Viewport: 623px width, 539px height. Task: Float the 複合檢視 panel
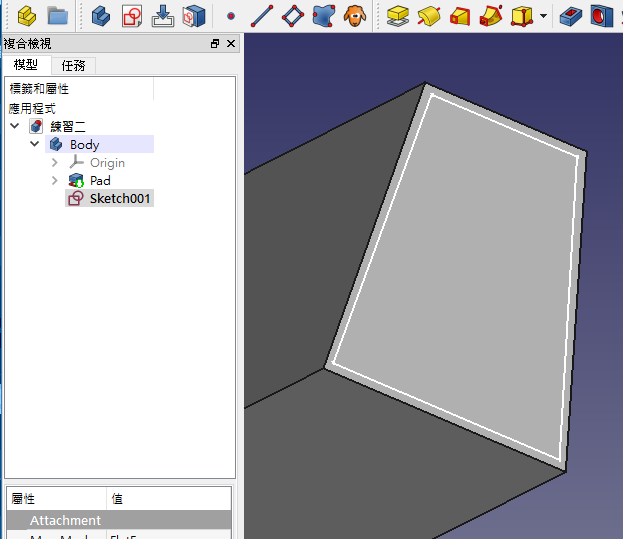click(215, 43)
